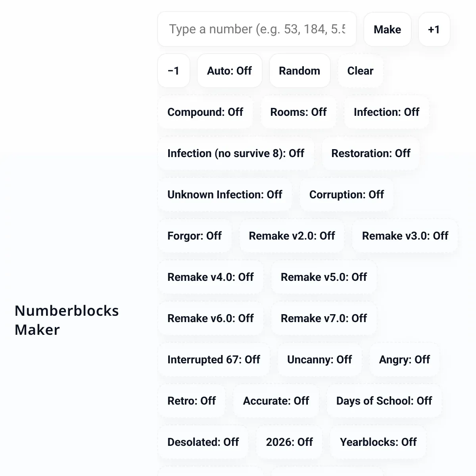Enable the Forgor option
This screenshot has width=476, height=476.
click(194, 236)
